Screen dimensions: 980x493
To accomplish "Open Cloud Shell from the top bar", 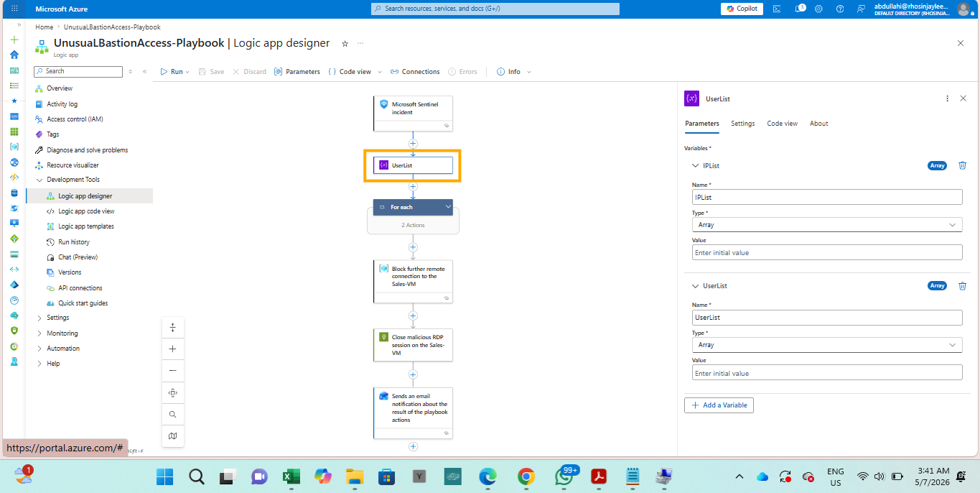I will [x=777, y=9].
